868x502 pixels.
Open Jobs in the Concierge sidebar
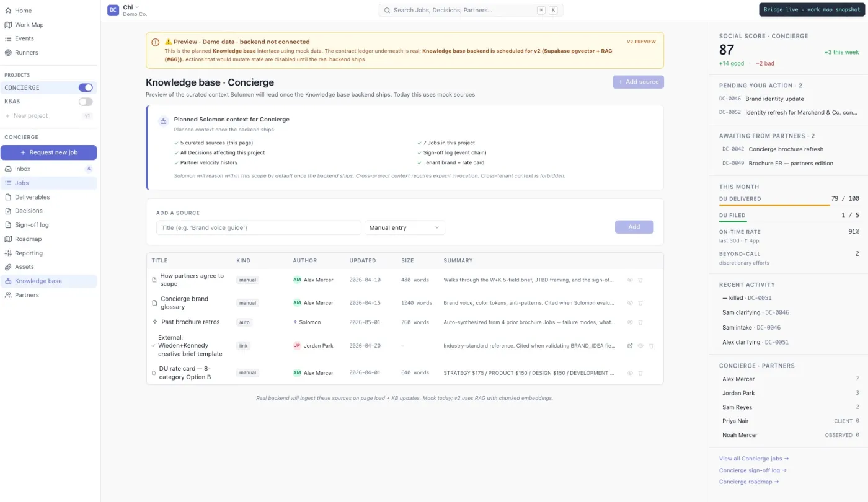point(49,183)
